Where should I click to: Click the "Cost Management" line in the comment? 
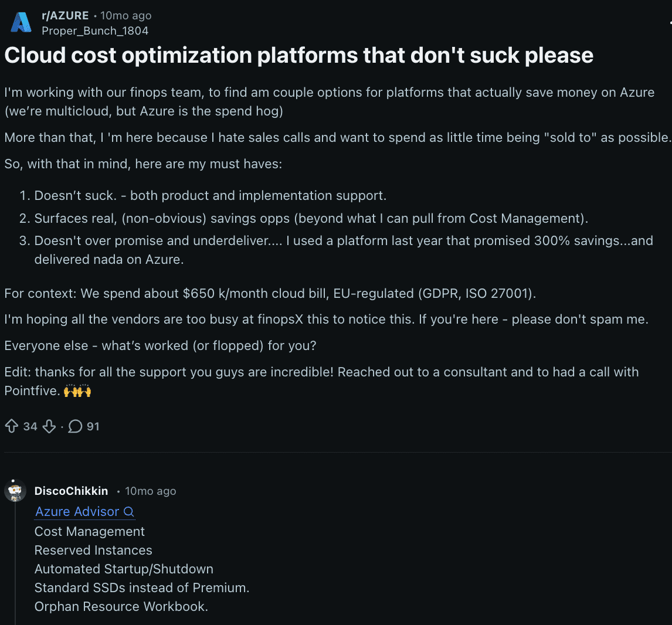(x=90, y=531)
